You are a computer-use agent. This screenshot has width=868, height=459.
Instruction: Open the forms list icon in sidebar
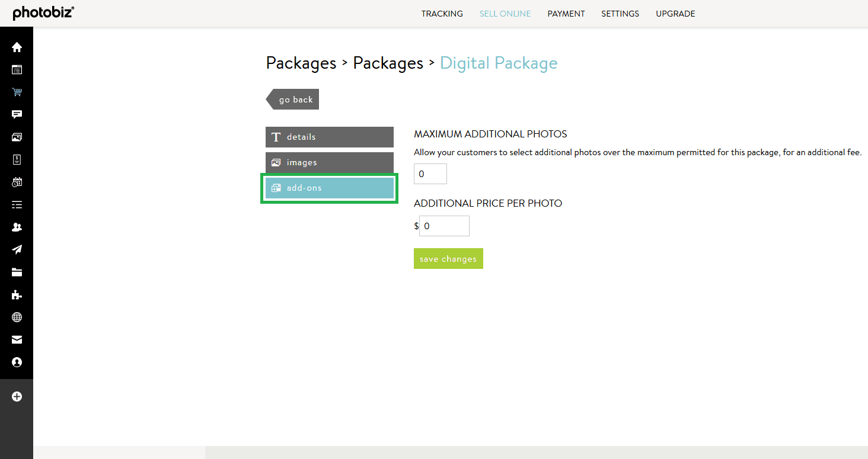17,204
